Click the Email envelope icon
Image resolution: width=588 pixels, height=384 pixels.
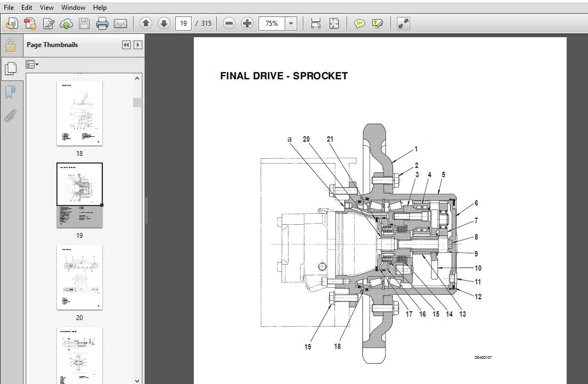120,24
